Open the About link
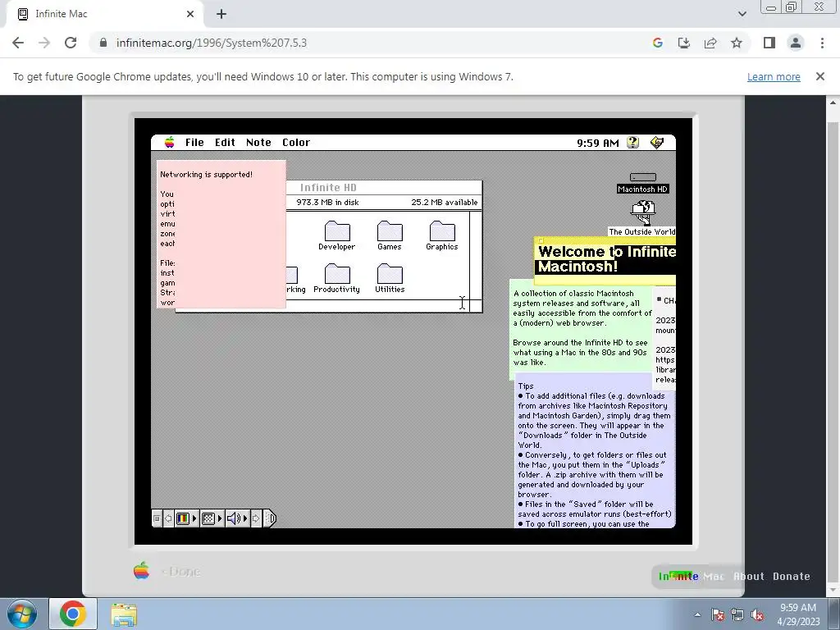The height and width of the screenshot is (630, 840). pos(748,577)
